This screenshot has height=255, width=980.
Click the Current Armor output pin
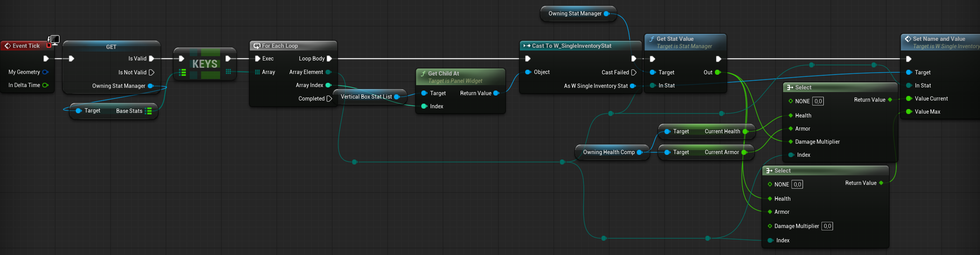pos(744,152)
